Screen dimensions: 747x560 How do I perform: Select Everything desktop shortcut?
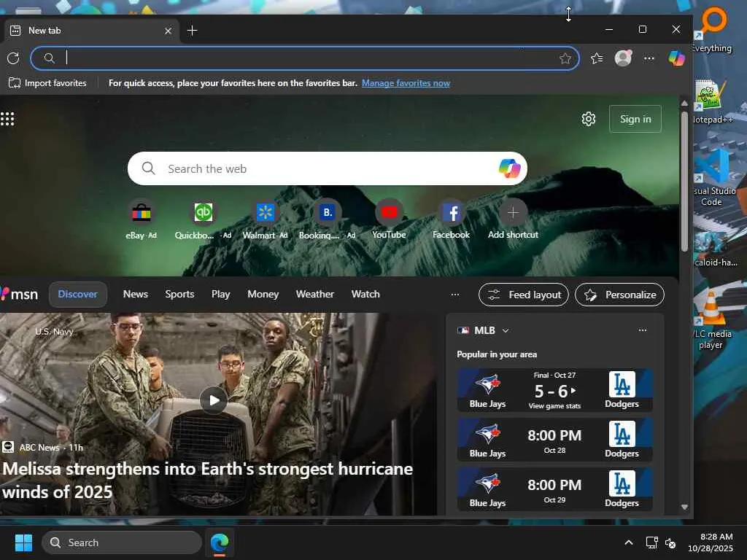coord(713,29)
